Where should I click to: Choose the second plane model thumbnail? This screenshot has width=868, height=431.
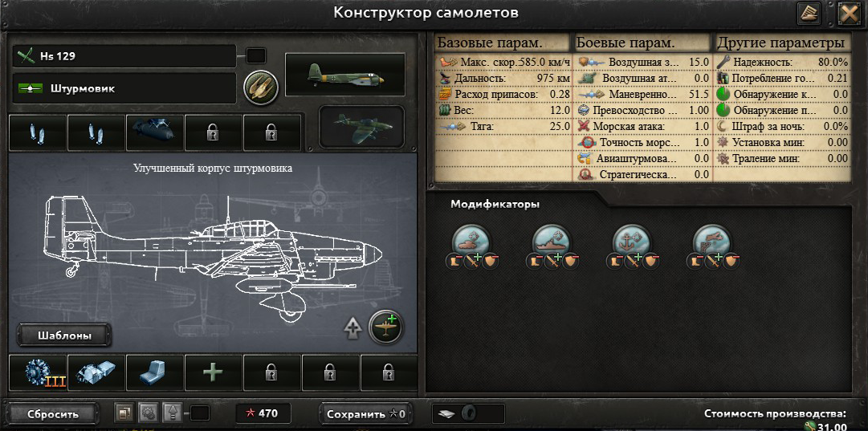362,127
